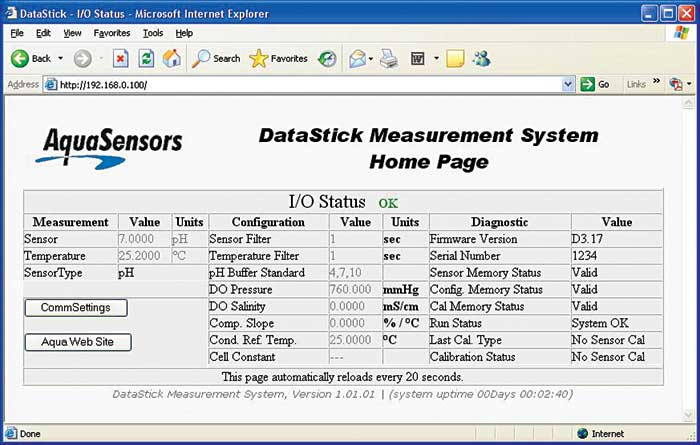
Task: Refresh the page with the Refresh icon
Action: coord(146,58)
